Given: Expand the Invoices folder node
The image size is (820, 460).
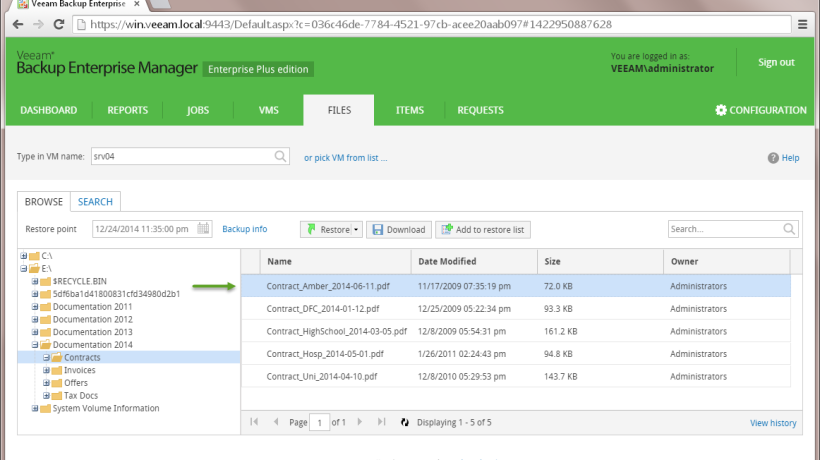Looking at the screenshot, I should click(46, 370).
